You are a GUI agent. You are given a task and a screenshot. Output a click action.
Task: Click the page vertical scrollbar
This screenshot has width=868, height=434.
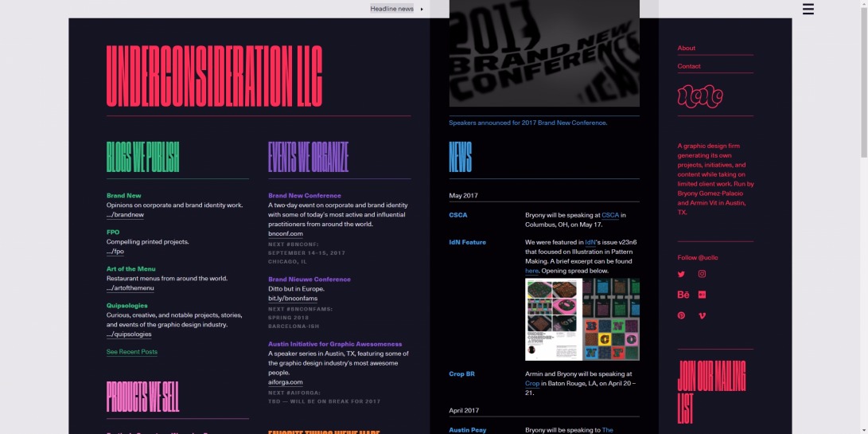coord(863,83)
